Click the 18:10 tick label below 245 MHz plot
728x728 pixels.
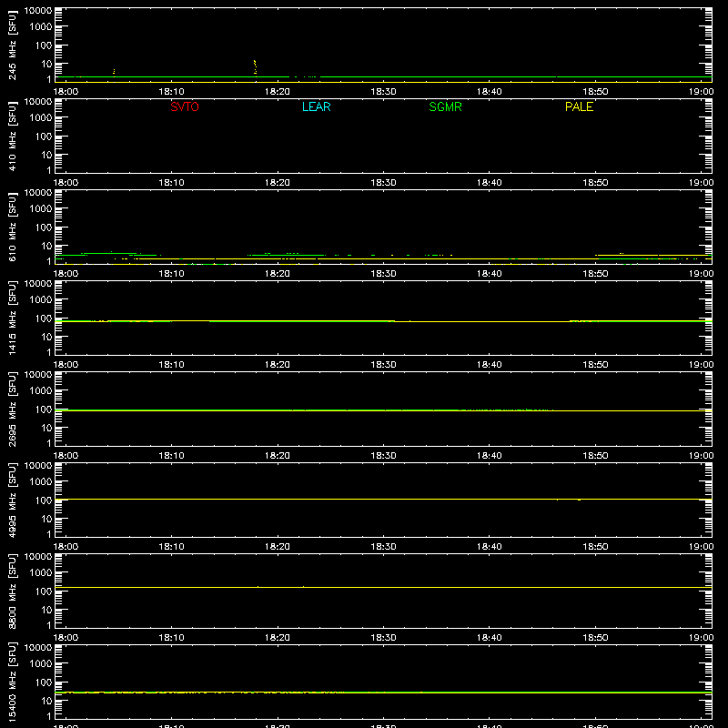171,92
